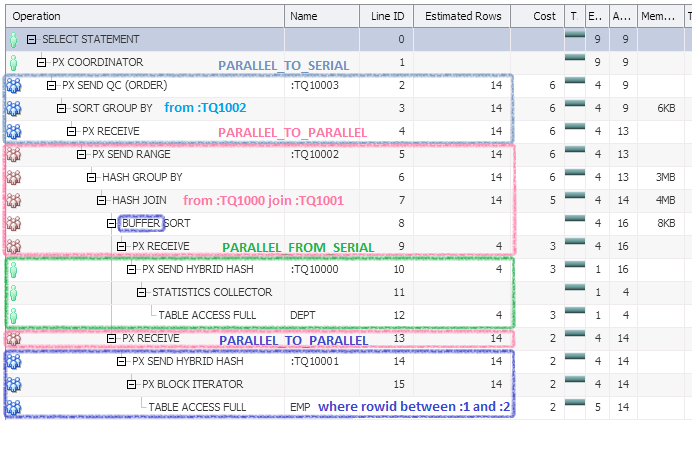This screenshot has height=454, width=692.
Task: Click the serial icon beside STATISTICS COLLECTOR
Action: [13, 292]
